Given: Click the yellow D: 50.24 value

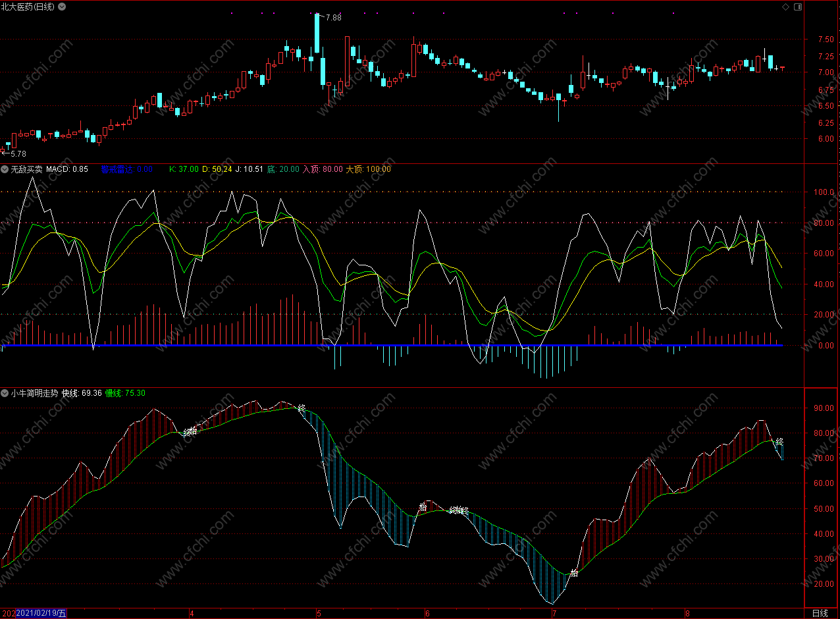Looking at the screenshot, I should click(217, 169).
